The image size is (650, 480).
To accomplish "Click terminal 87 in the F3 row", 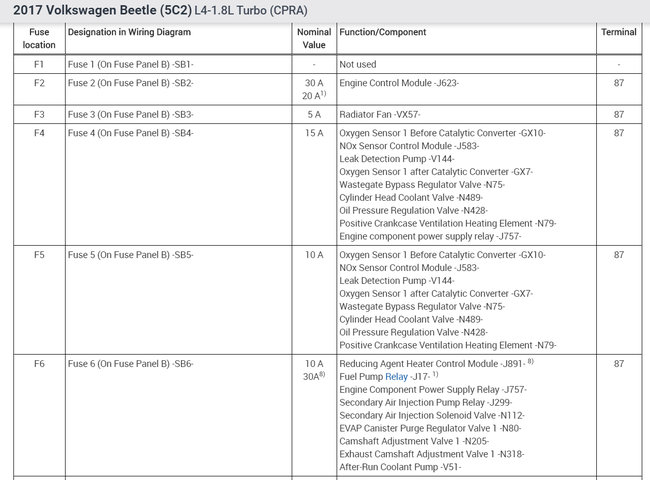I will (618, 114).
